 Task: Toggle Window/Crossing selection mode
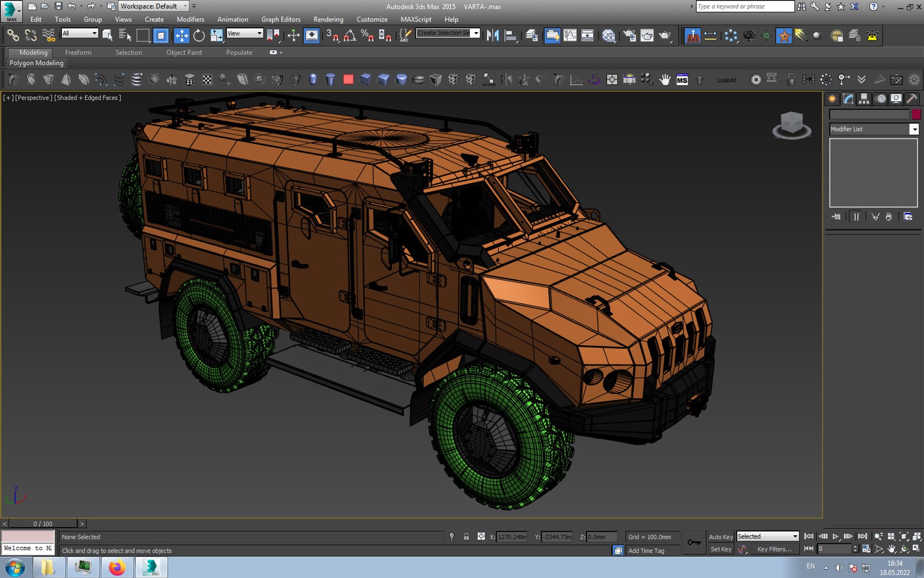tap(161, 35)
